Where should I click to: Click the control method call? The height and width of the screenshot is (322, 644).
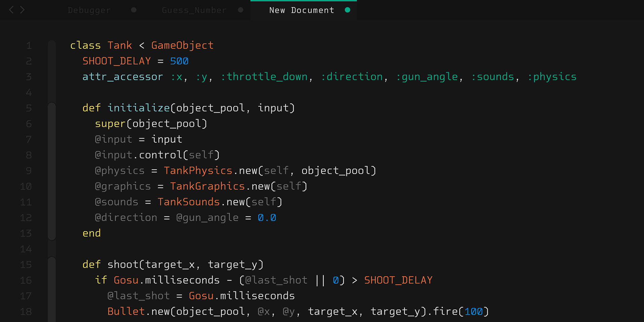(160, 155)
